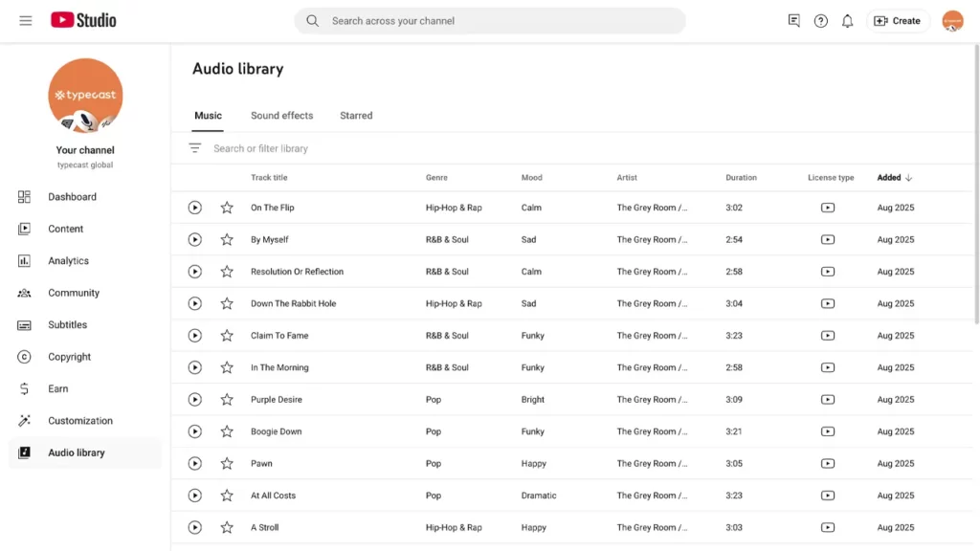Open Subtitles in the sidebar
The image size is (980, 551).
tap(85, 325)
